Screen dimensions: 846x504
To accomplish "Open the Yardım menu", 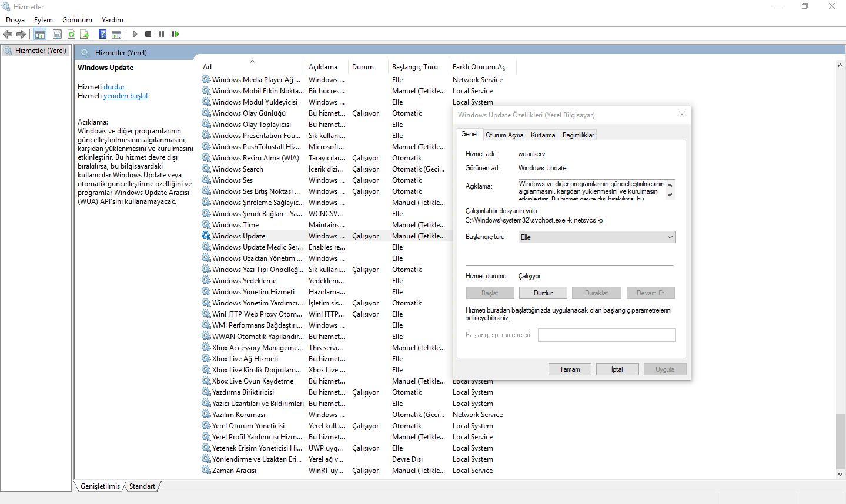I will [112, 20].
